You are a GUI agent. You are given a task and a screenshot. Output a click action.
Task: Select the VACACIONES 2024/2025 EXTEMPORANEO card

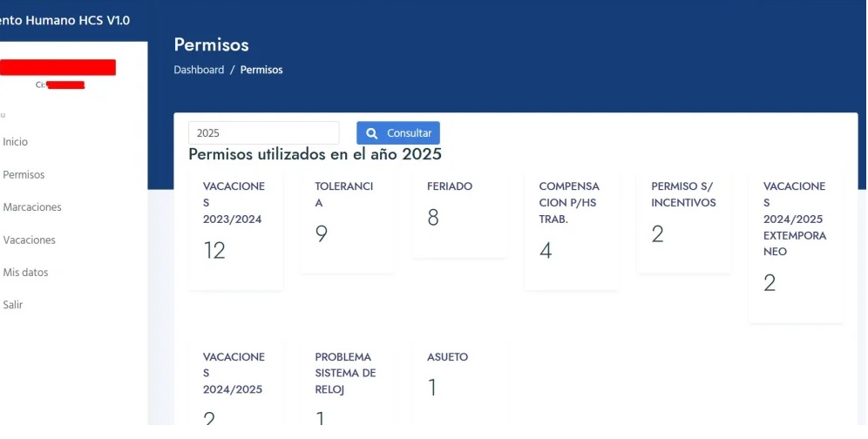pos(796,247)
